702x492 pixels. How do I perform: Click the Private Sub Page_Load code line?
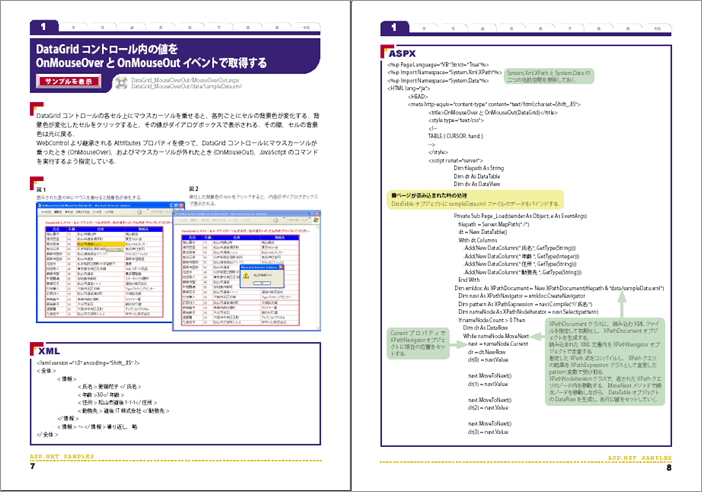tap(520, 216)
